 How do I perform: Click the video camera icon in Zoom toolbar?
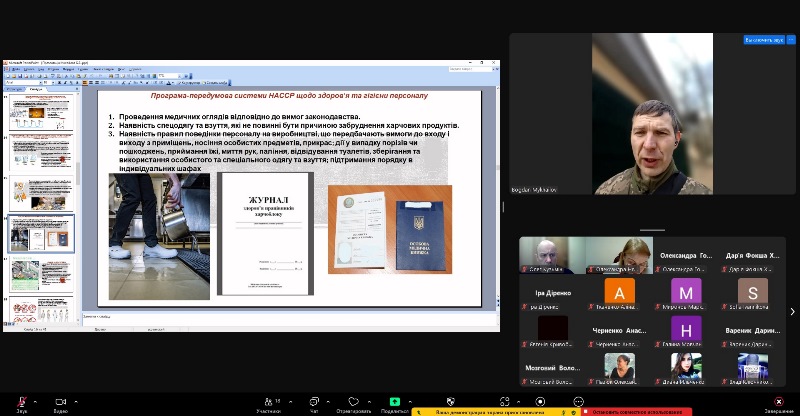point(60,400)
